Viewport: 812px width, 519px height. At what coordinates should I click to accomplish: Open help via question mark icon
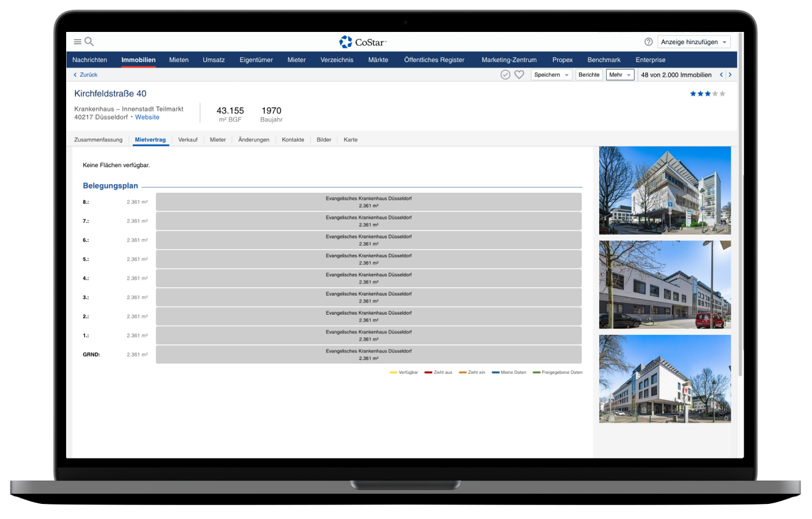(648, 42)
